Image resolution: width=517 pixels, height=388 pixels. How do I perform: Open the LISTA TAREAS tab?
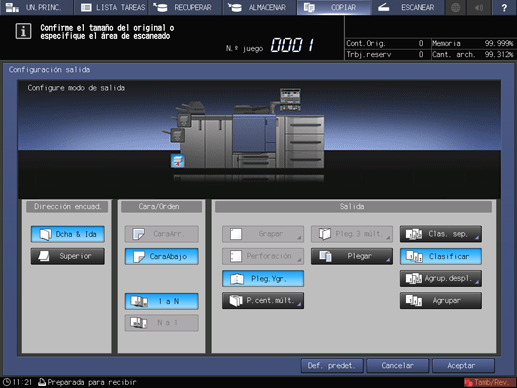pos(113,7)
